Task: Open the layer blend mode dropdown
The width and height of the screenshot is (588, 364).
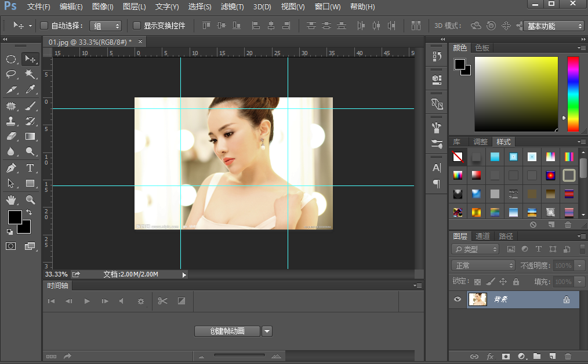Action: pyautogui.click(x=483, y=265)
